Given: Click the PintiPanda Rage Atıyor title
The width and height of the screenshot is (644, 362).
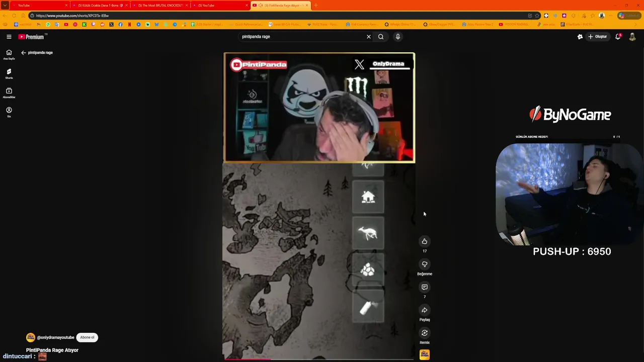Looking at the screenshot, I should click(52, 350).
